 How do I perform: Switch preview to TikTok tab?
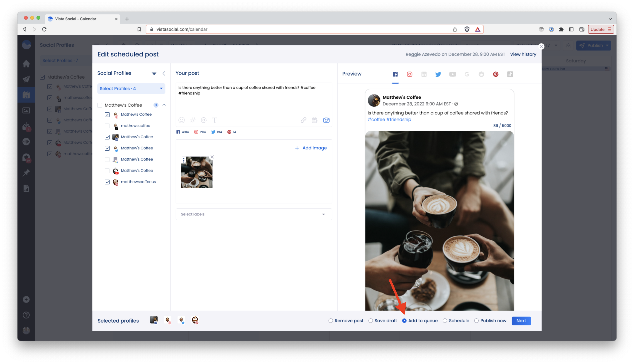[510, 74]
